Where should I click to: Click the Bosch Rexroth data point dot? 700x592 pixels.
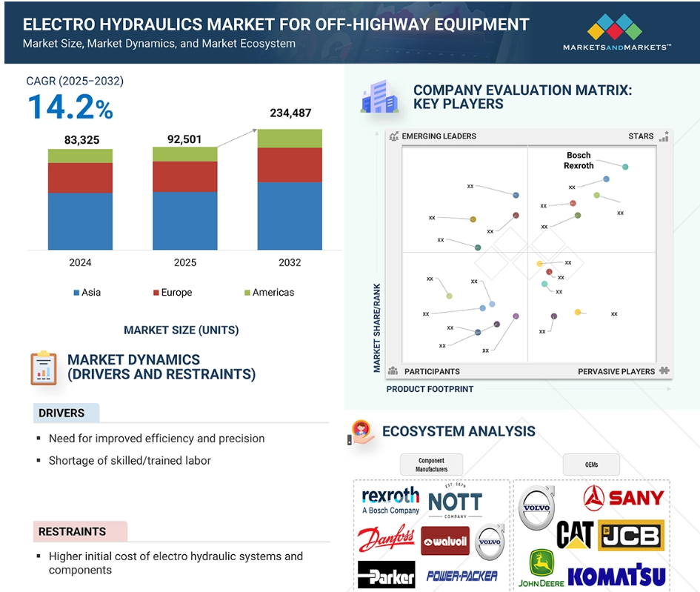[x=625, y=167]
